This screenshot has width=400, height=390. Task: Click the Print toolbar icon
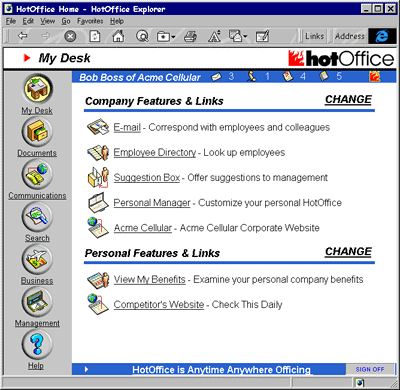[x=190, y=36]
